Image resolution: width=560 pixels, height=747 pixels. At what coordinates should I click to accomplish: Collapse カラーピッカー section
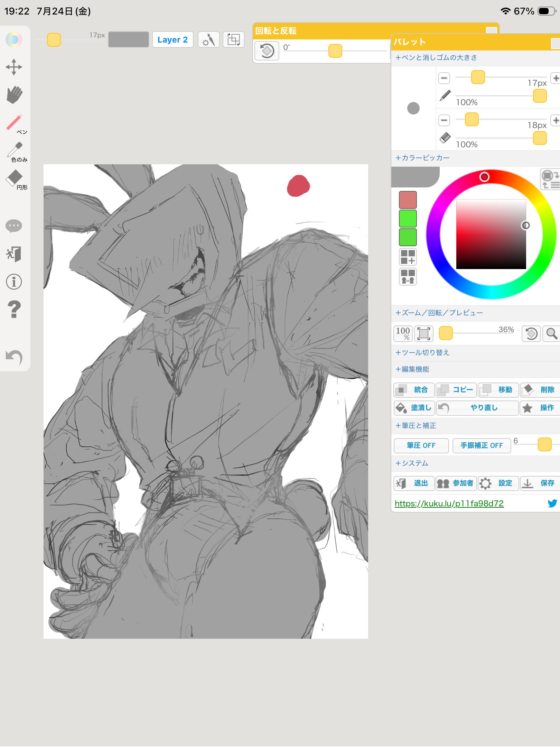pyautogui.click(x=422, y=158)
